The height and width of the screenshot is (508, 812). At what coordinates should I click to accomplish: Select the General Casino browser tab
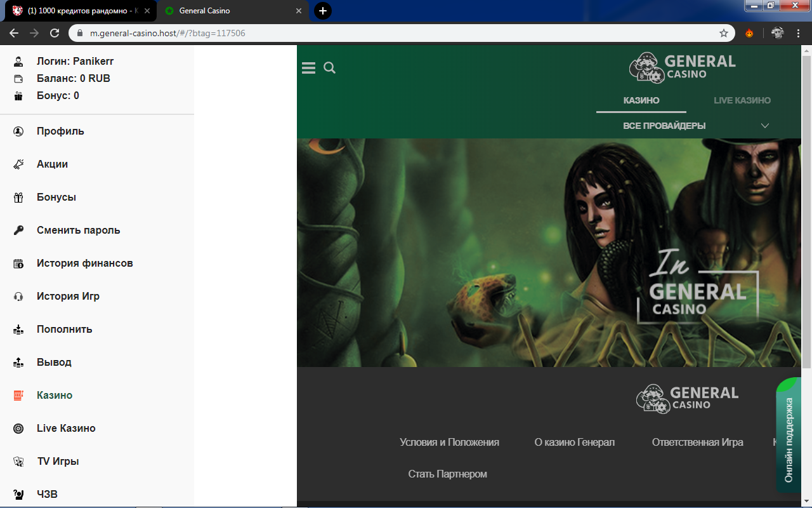pyautogui.click(x=232, y=11)
